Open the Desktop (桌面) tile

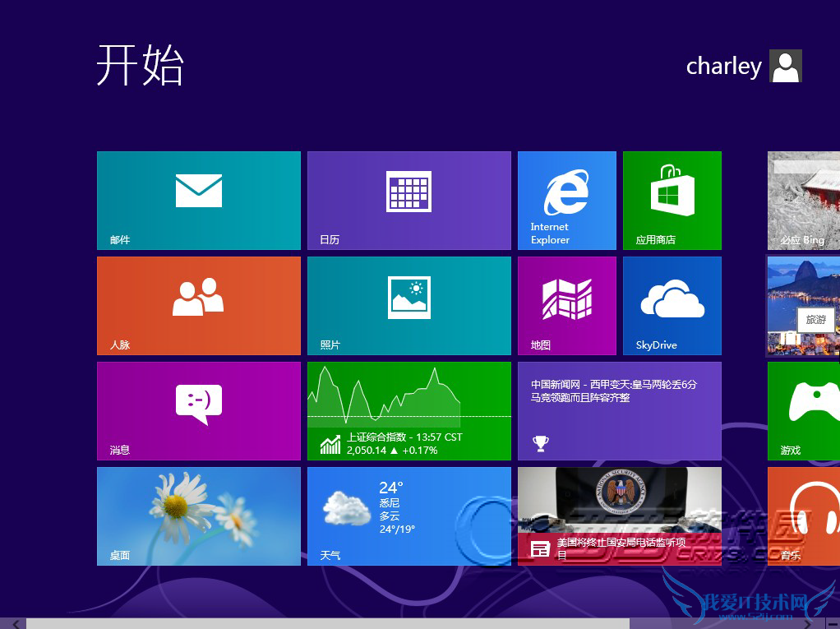199,516
